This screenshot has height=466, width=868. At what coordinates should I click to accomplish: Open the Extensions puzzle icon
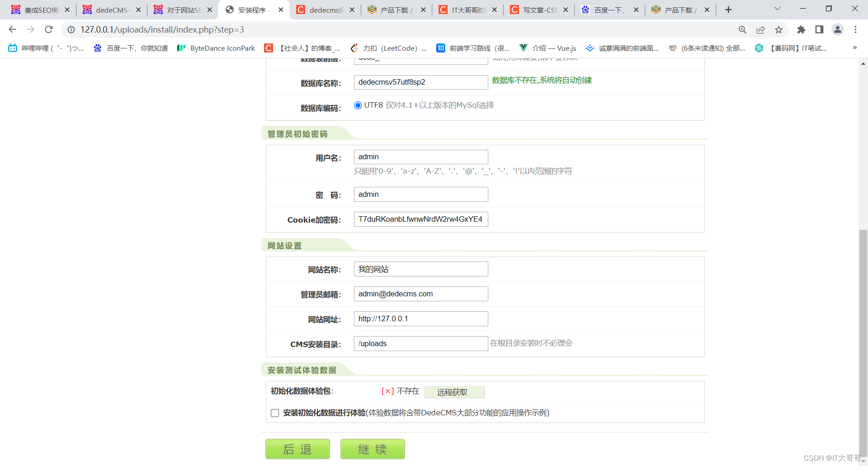coord(801,29)
